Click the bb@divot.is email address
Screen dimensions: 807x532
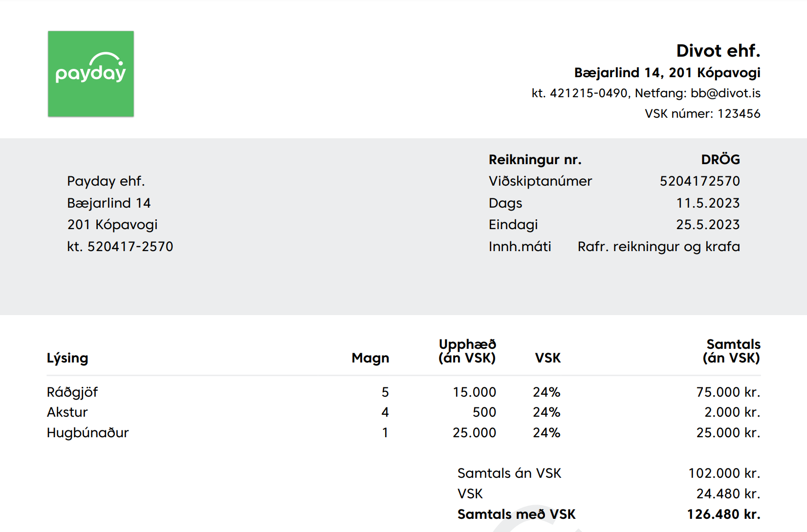click(725, 93)
